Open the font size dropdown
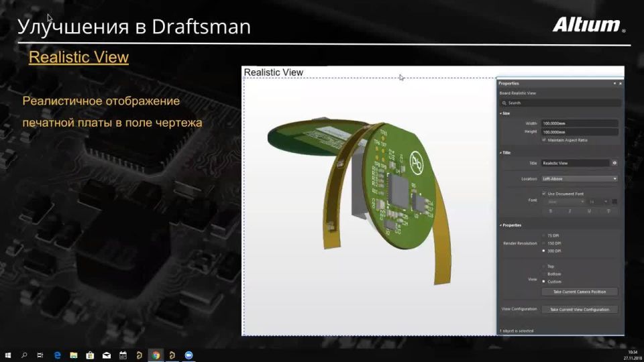Viewport: 644px width, 362px height. click(598, 202)
